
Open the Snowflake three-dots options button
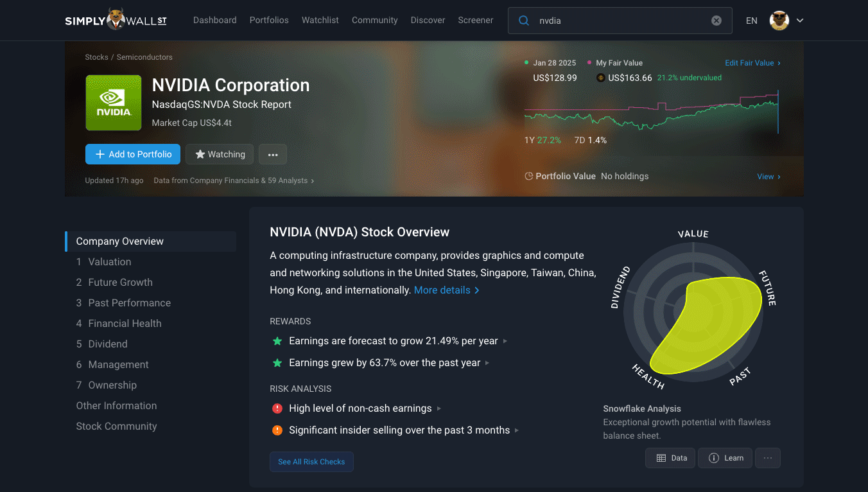[768, 458]
